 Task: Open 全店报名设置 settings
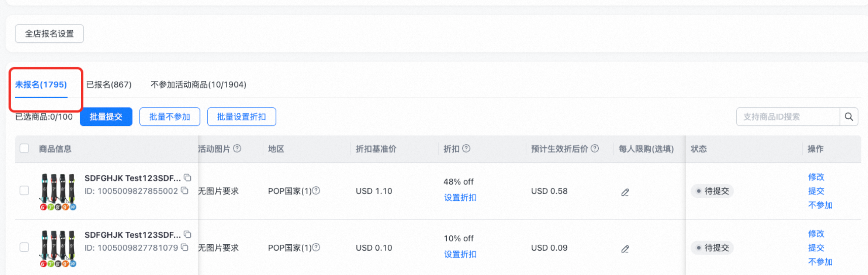point(49,34)
